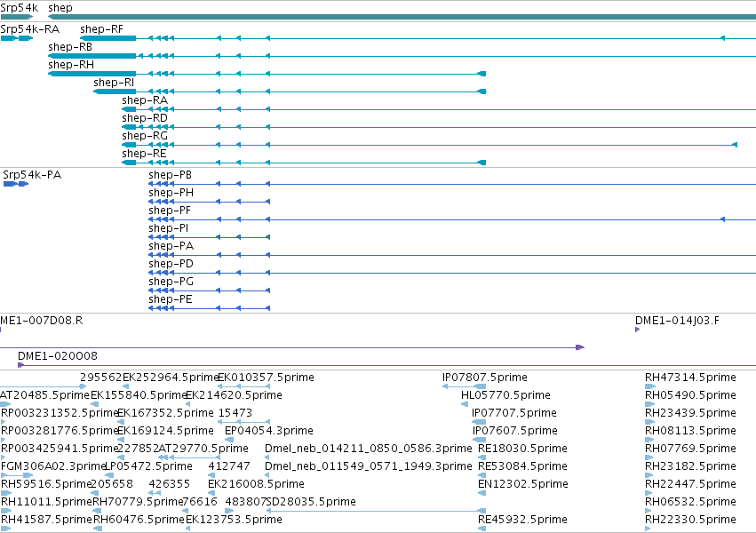Select the shep-PE protein label
This screenshot has width=756, height=533.
pos(171,299)
